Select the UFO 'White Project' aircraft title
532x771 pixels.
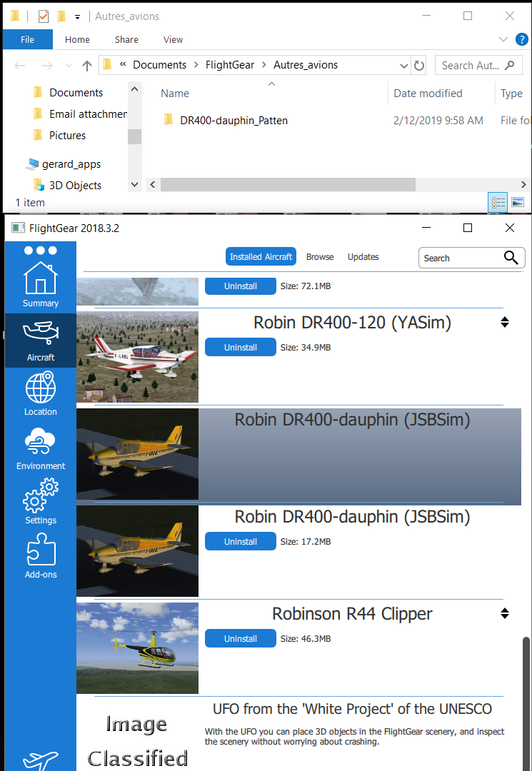pos(352,709)
